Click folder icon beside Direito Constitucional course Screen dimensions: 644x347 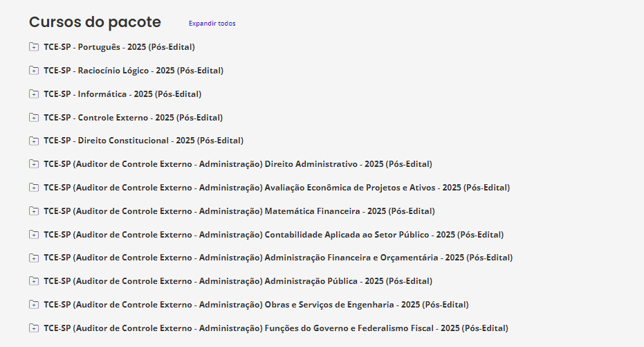(34, 141)
